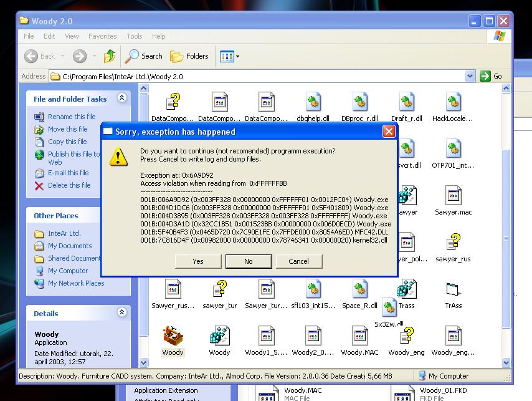The image size is (532, 401).
Task: Select the sfl103_int15 dll icon
Action: click(313, 289)
